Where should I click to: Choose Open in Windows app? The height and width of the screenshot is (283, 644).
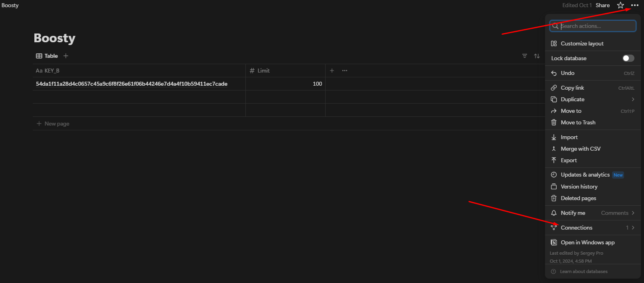593,242
